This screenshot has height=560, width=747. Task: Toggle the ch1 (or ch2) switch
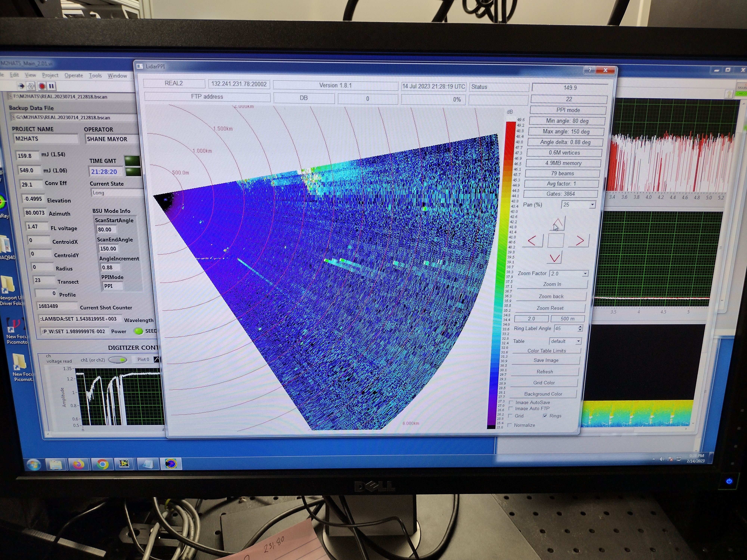click(x=118, y=360)
